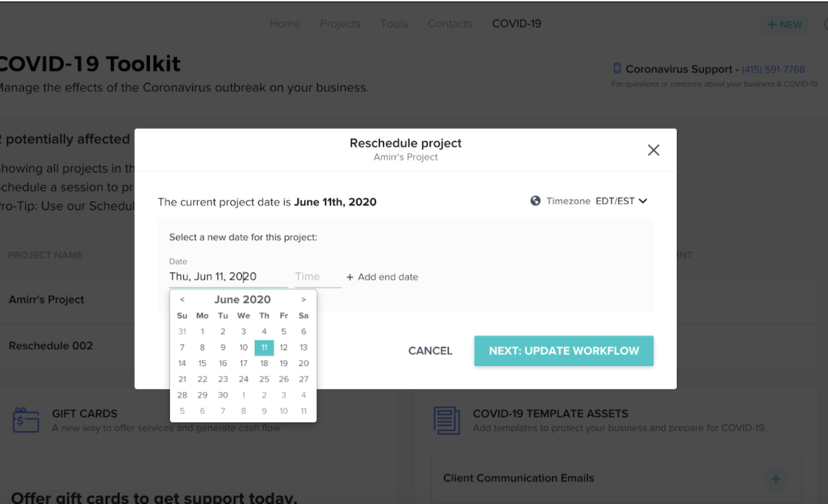
Task: Click the plus icon for Add end date
Action: (x=350, y=277)
